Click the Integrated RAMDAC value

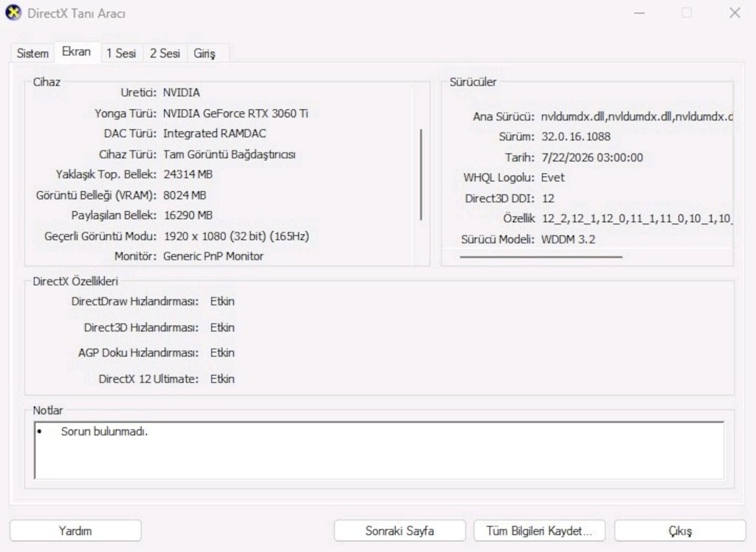pos(215,134)
